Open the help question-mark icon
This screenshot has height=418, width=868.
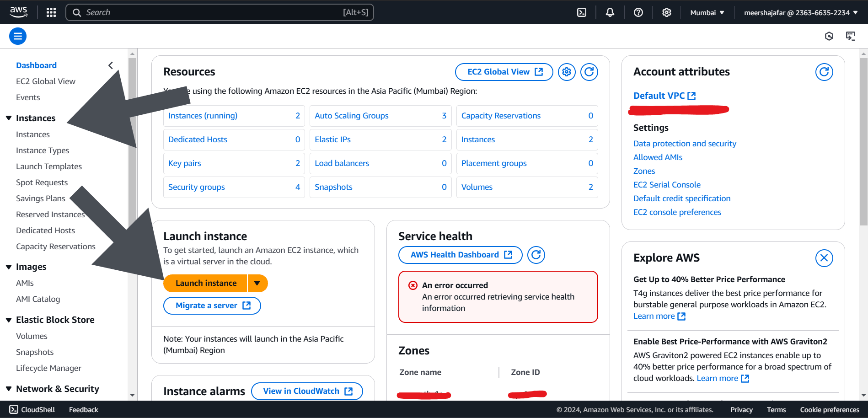click(638, 12)
